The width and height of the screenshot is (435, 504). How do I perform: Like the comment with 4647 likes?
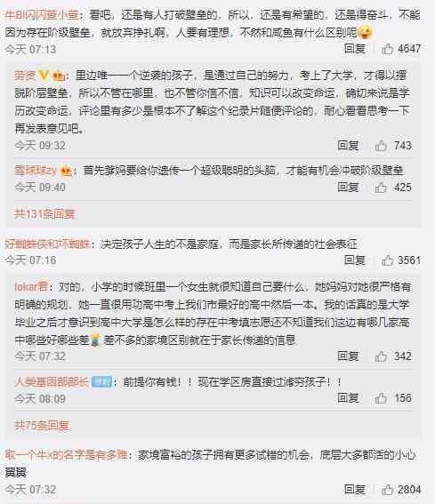(387, 49)
